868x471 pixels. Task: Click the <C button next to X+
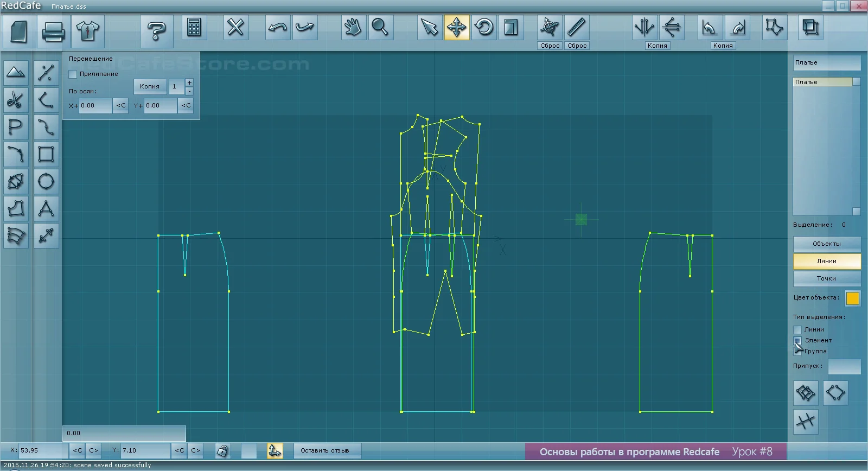click(x=121, y=106)
